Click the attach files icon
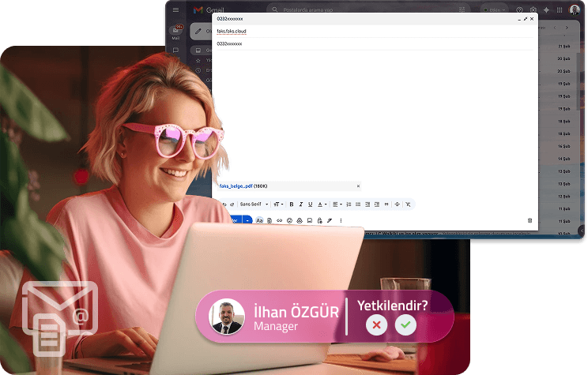588x375 pixels. coord(269,220)
